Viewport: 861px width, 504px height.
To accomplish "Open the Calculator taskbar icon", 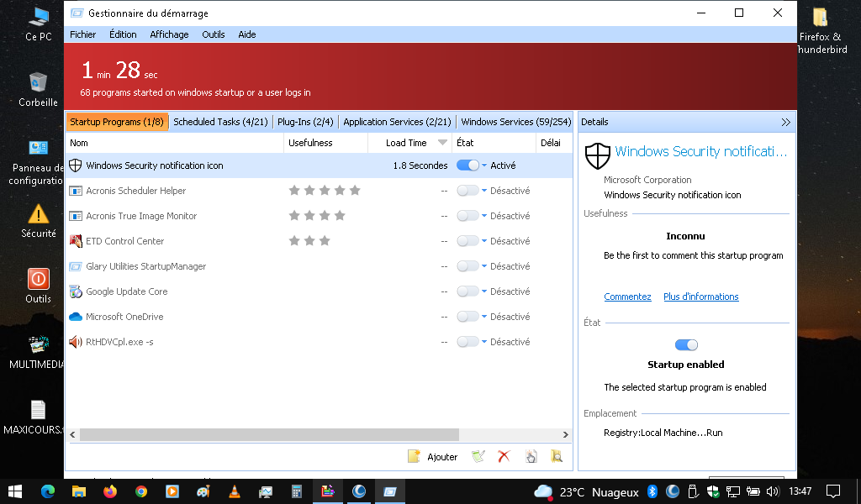I will [x=297, y=491].
